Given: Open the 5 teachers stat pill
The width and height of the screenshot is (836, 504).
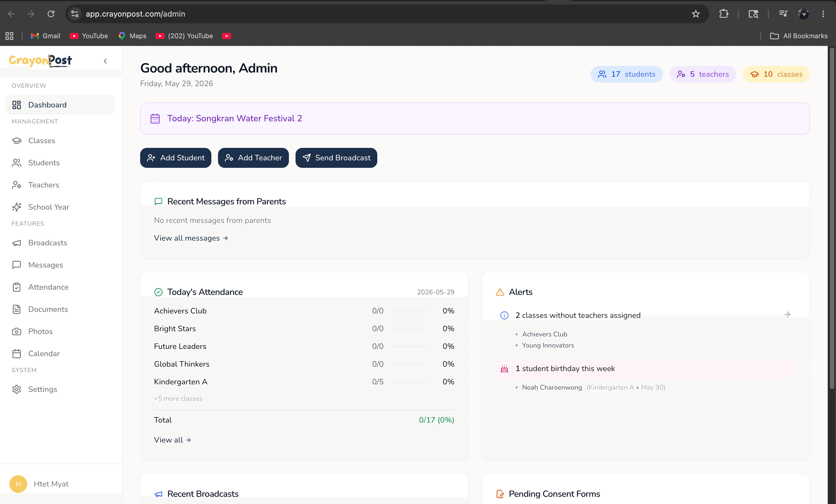Looking at the screenshot, I should pyautogui.click(x=703, y=74).
